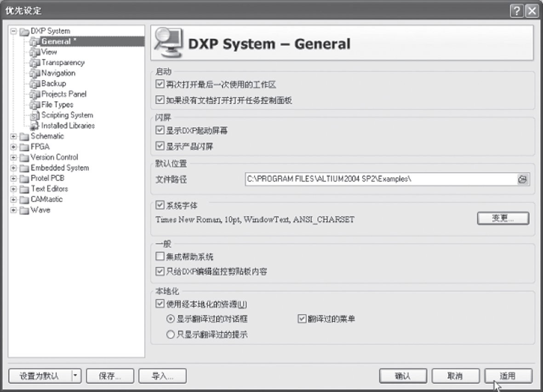543x392 pixels.
Task: Click the 变更... font change button
Action: coord(503,218)
